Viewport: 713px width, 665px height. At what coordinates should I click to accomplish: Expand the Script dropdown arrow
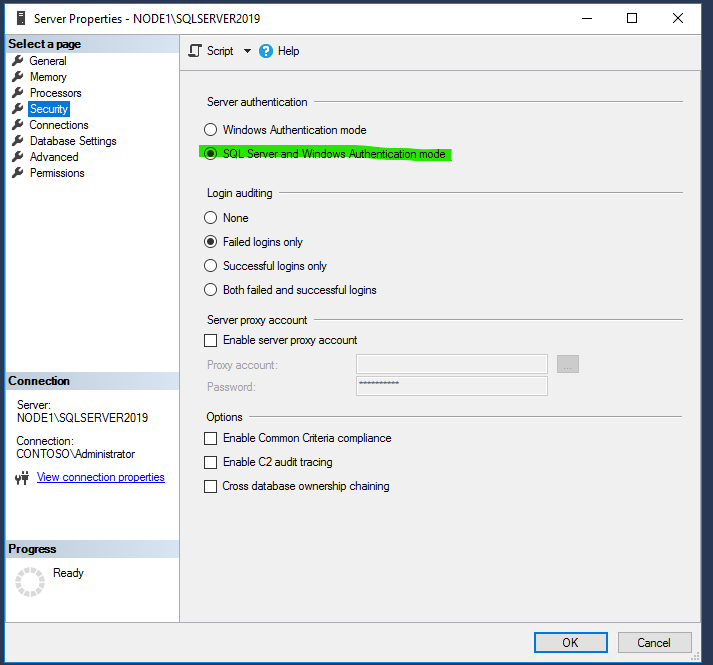pyautogui.click(x=247, y=51)
